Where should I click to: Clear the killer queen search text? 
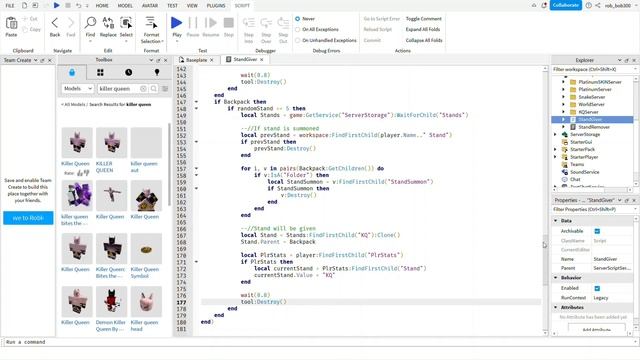tap(143, 89)
